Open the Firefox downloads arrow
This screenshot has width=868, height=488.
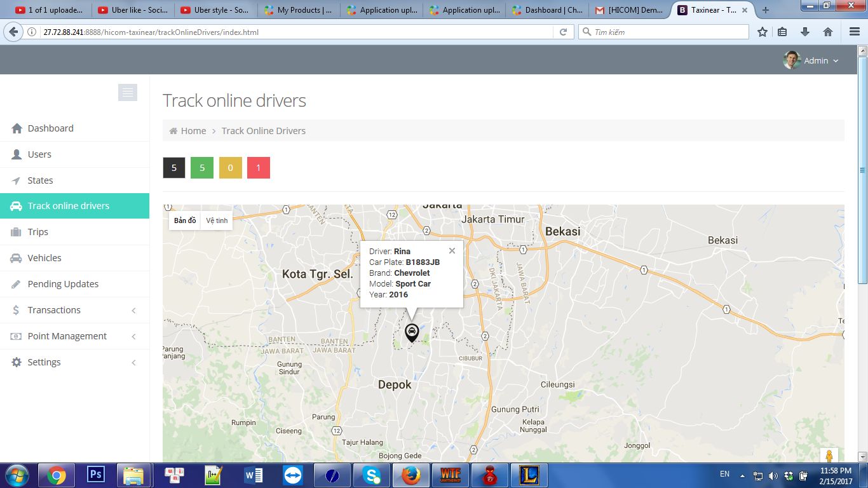[805, 32]
